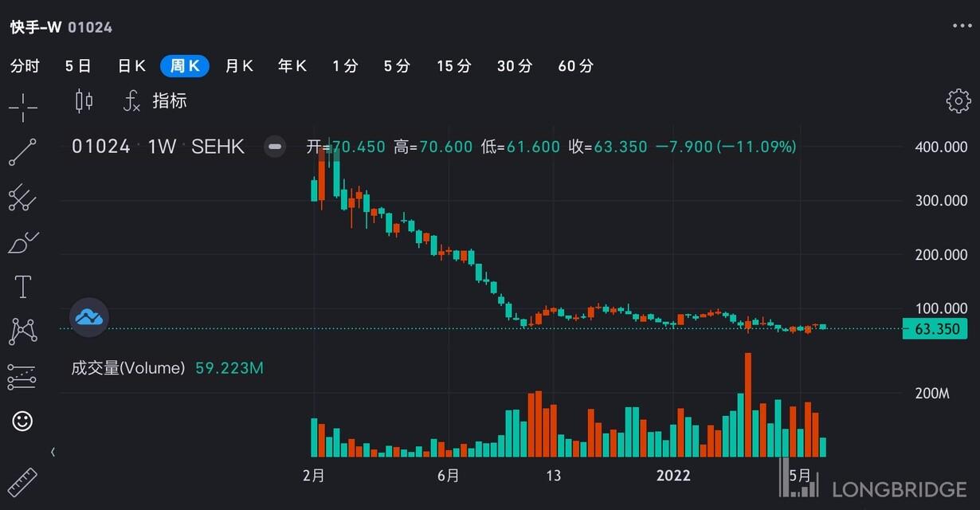Viewport: 980px width, 510px height.
Task: Click the 63.350 current price label
Action: point(935,328)
